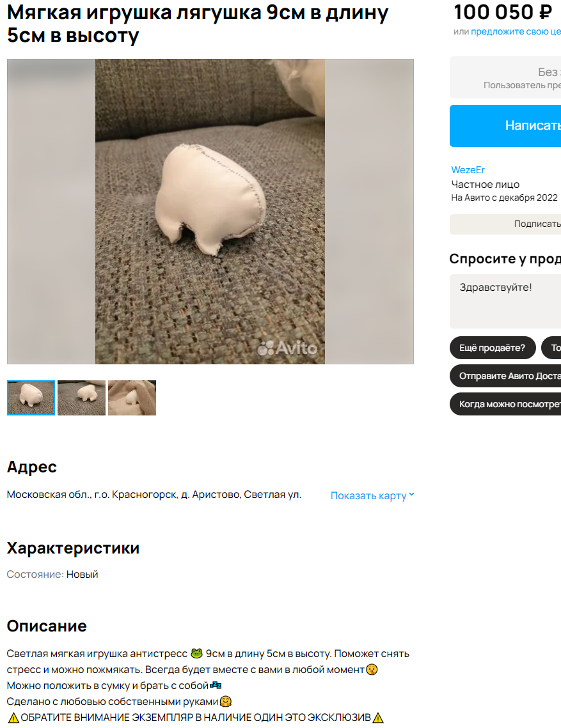Open seller profile WezeEr
This screenshot has width=561, height=728.
click(x=468, y=170)
